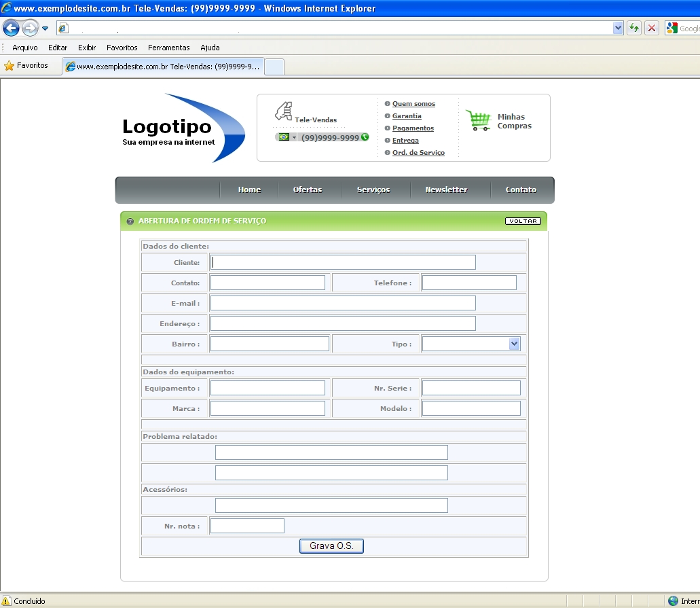700x608 pixels.
Task: Click the Refresh page icon
Action: [634, 28]
